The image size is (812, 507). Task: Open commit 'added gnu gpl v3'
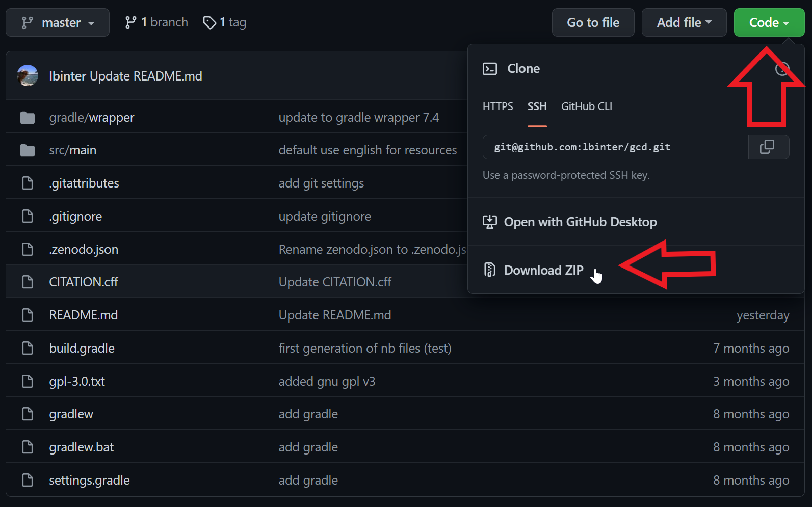click(327, 381)
